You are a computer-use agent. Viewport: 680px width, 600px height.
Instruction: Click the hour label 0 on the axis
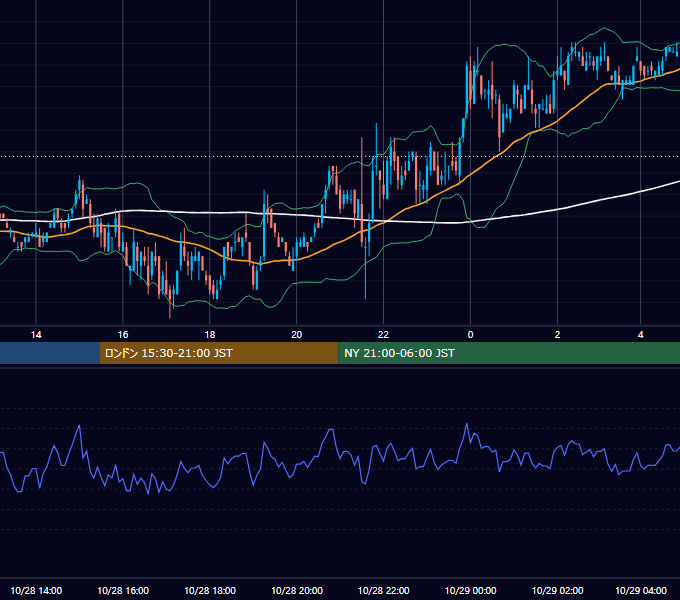[x=471, y=335]
